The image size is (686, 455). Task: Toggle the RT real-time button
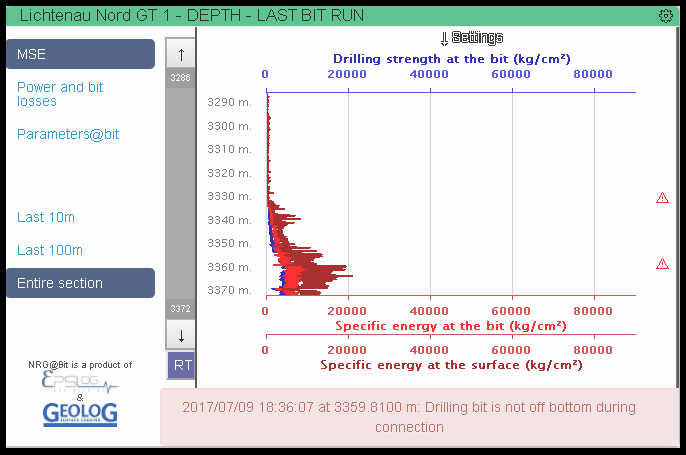[x=182, y=365]
